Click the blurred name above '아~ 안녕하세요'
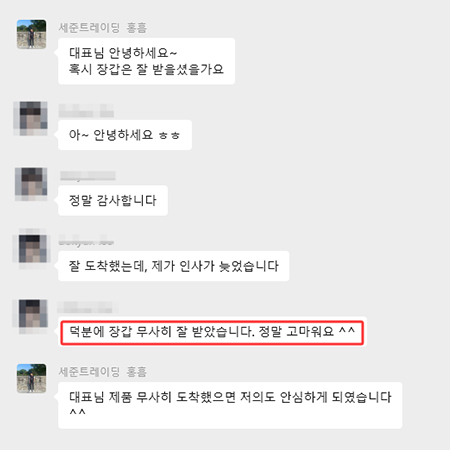The width and height of the screenshot is (450, 450). tap(86, 110)
